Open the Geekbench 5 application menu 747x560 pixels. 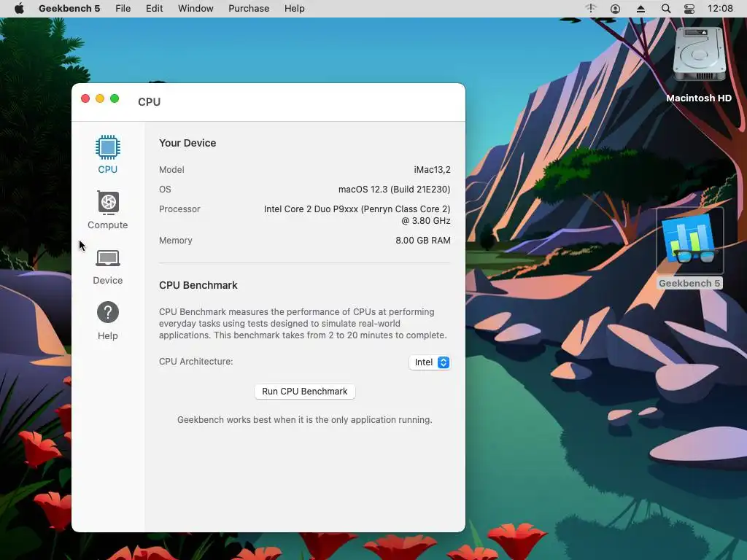click(x=69, y=9)
